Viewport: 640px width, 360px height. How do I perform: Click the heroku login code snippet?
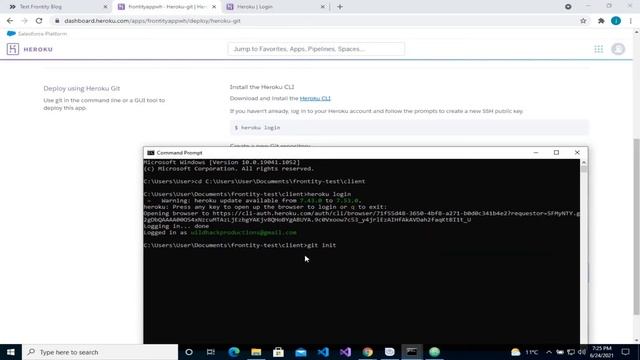(x=409, y=127)
